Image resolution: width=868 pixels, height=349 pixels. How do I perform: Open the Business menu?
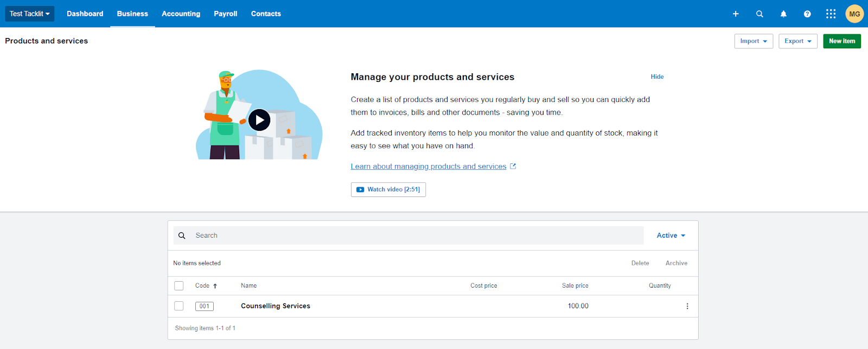[132, 14]
